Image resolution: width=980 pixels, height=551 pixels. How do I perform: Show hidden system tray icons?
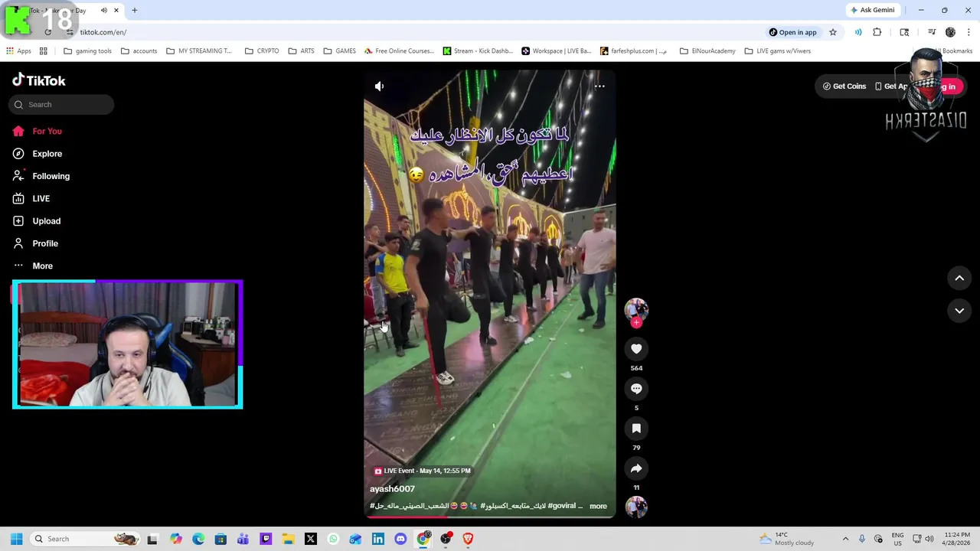click(x=845, y=539)
